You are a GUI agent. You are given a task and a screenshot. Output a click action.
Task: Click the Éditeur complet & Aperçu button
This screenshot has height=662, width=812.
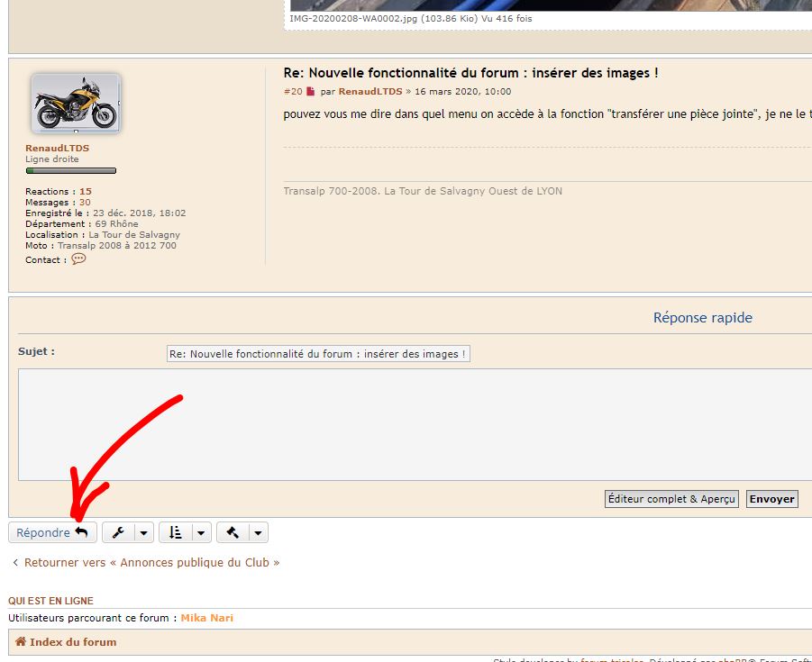pyautogui.click(x=671, y=499)
